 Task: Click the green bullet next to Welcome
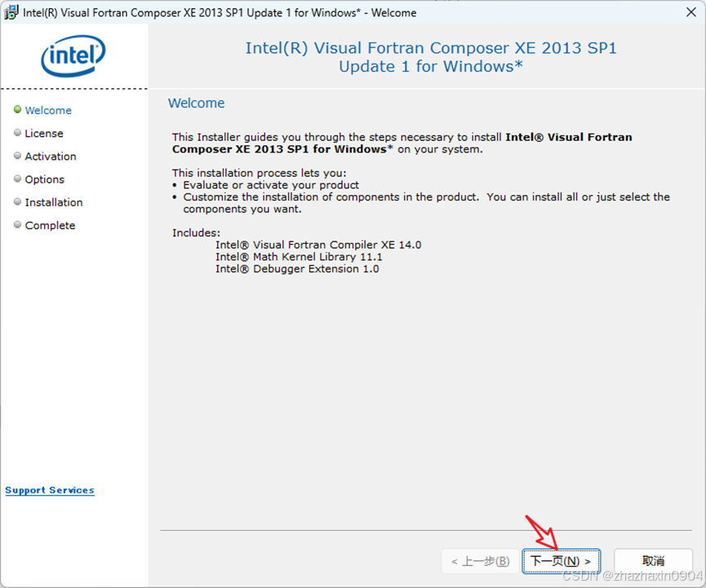click(18, 109)
